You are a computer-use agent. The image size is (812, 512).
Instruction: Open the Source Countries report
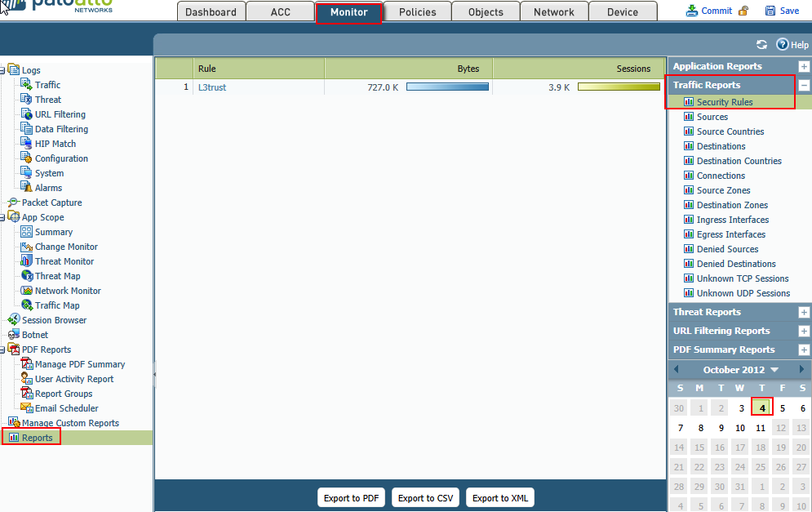pyautogui.click(x=730, y=131)
